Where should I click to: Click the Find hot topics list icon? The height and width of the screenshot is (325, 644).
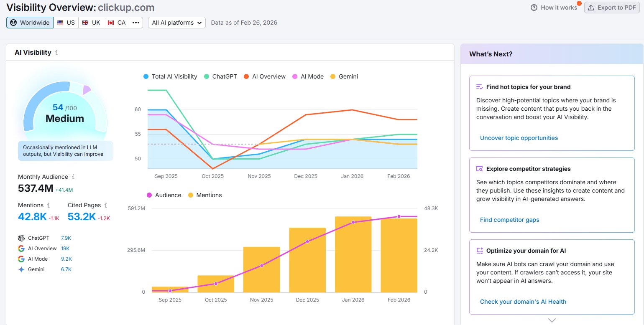tap(480, 87)
